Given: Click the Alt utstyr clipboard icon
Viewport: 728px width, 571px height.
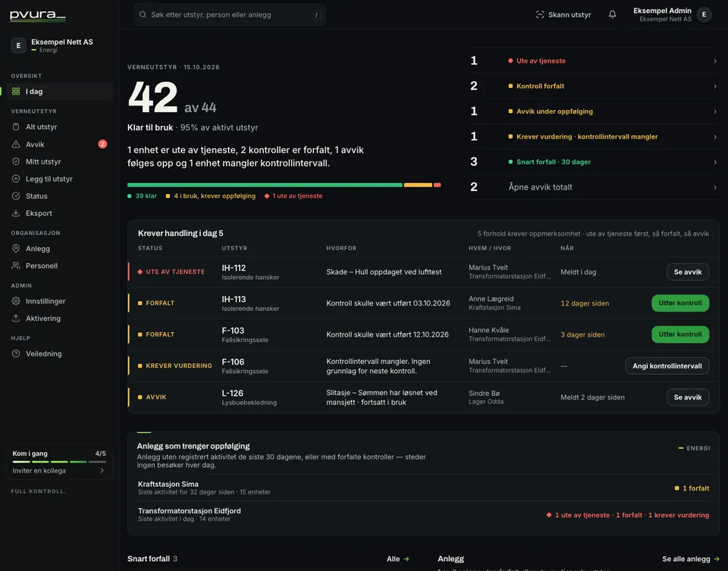Looking at the screenshot, I should (x=16, y=127).
